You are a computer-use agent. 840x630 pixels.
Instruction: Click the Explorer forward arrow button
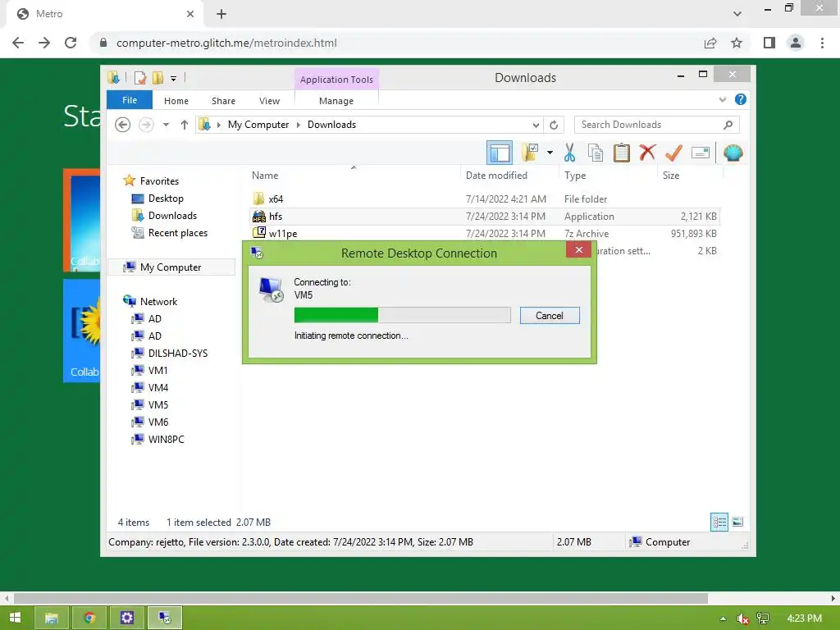coord(146,125)
